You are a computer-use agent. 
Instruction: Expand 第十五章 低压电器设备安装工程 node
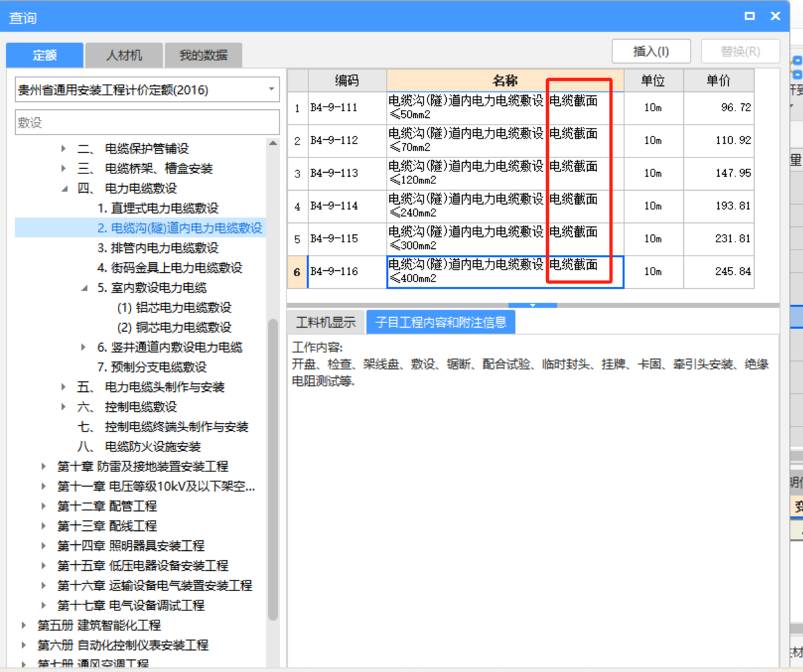click(44, 566)
